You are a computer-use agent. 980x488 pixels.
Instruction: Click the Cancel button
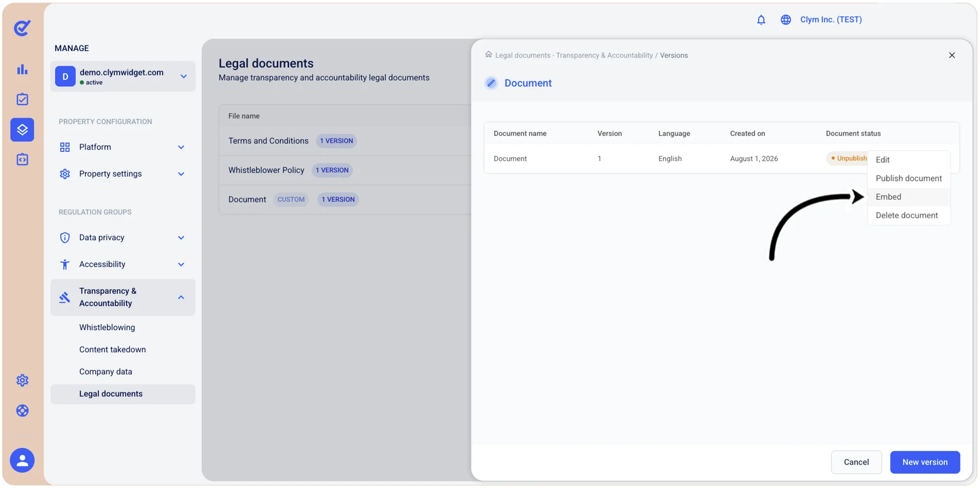pos(856,462)
